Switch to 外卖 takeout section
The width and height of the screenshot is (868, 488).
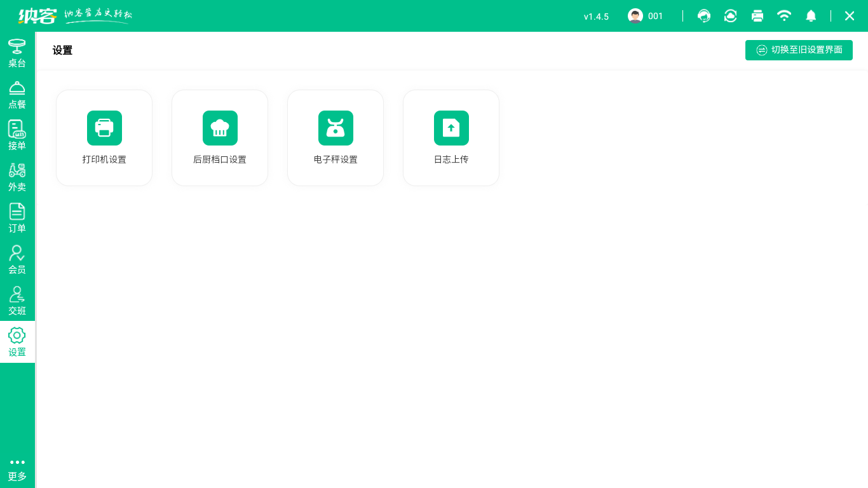click(17, 177)
